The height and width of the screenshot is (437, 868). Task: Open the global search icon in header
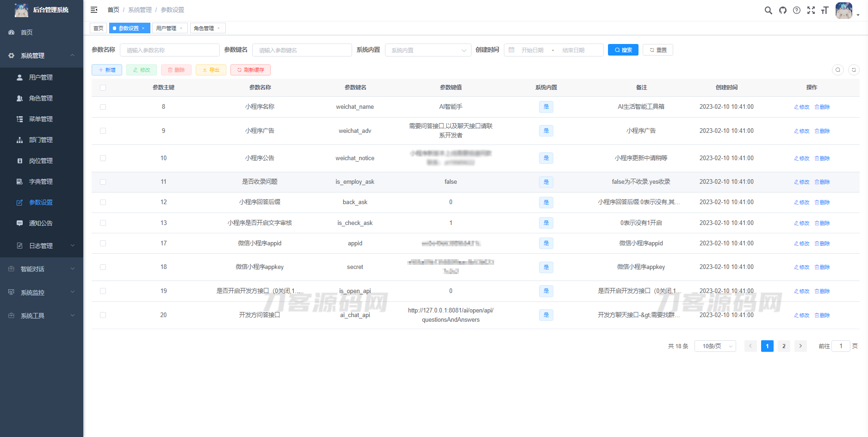pyautogui.click(x=768, y=10)
